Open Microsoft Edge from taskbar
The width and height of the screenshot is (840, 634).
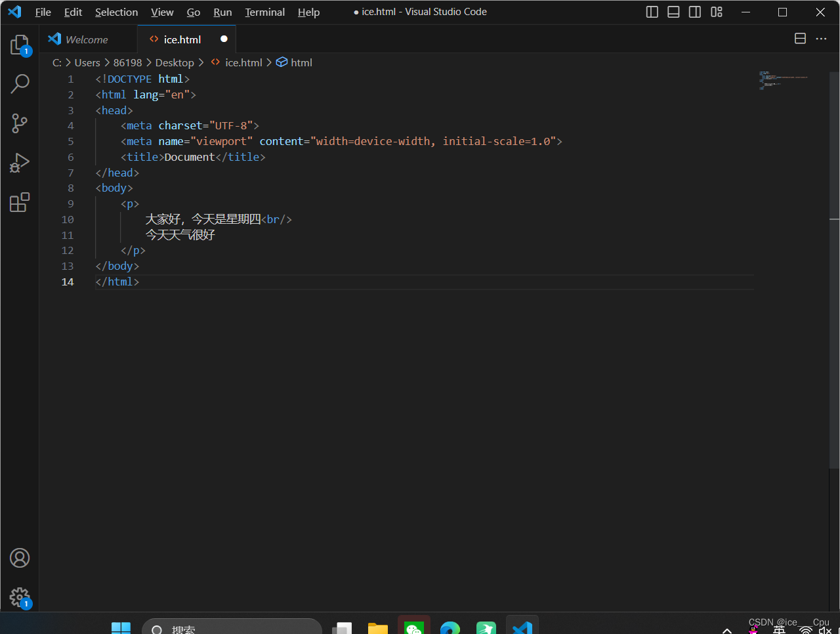coord(450,628)
